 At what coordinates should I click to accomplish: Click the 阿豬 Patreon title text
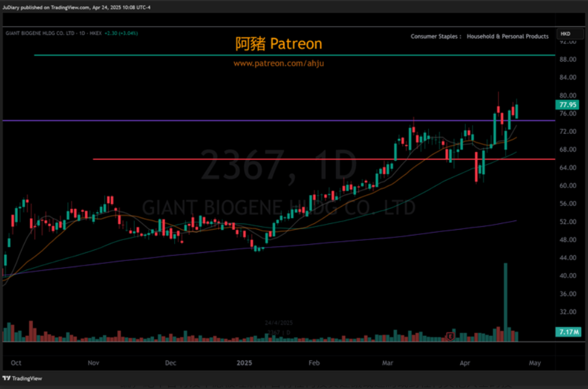coord(278,44)
